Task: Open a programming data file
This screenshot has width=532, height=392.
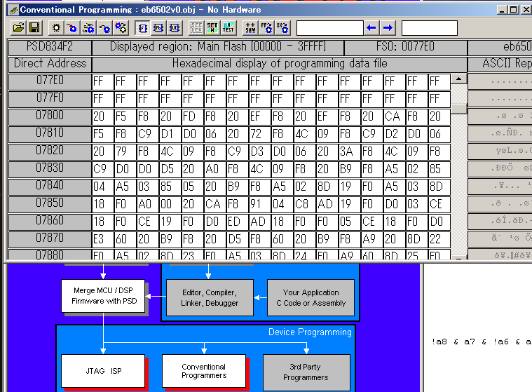Action: pyautogui.click(x=18, y=28)
